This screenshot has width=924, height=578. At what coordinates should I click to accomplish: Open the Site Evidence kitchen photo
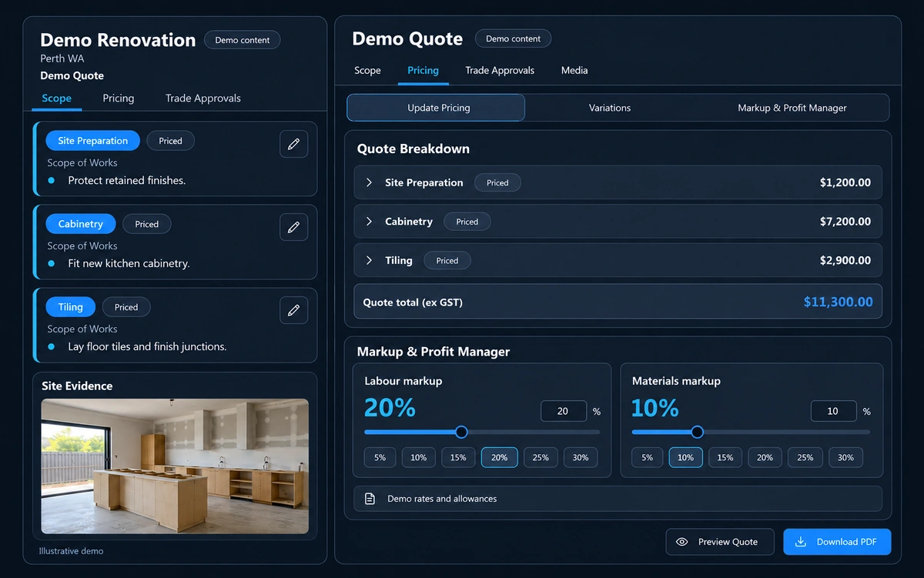tap(175, 466)
